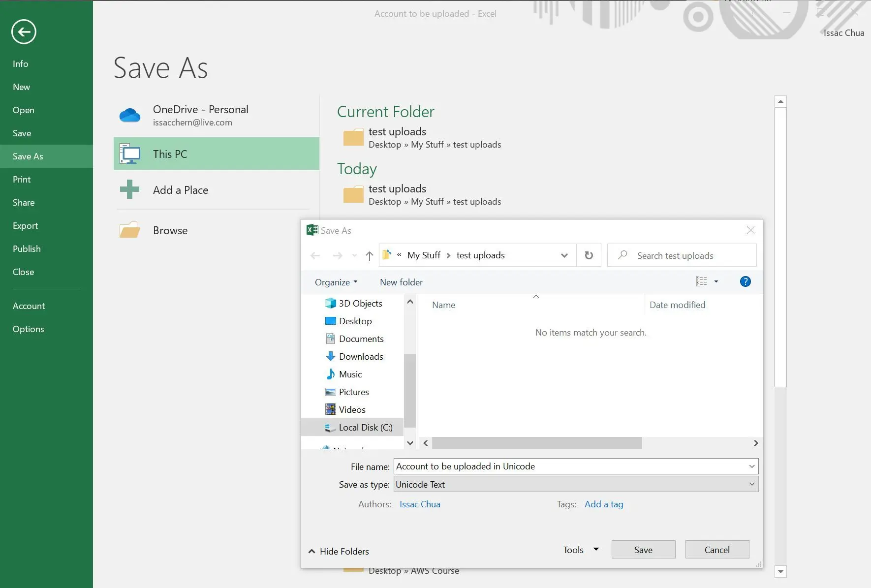Click Issac Chua account name top right
The image size is (871, 588).
coord(844,32)
